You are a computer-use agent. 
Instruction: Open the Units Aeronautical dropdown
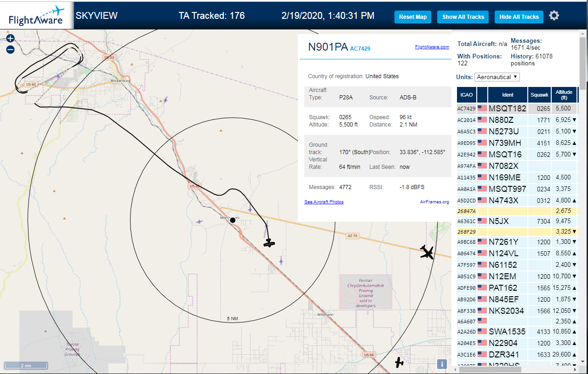(x=497, y=77)
